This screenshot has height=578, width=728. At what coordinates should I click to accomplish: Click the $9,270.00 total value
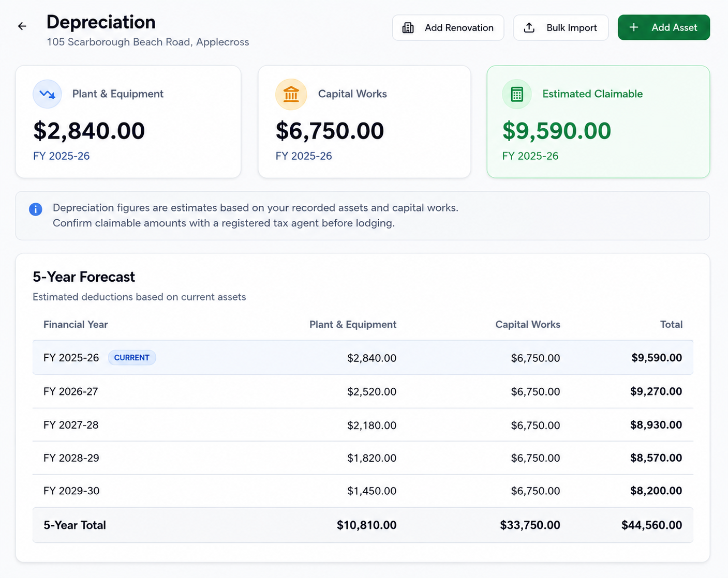click(x=656, y=391)
